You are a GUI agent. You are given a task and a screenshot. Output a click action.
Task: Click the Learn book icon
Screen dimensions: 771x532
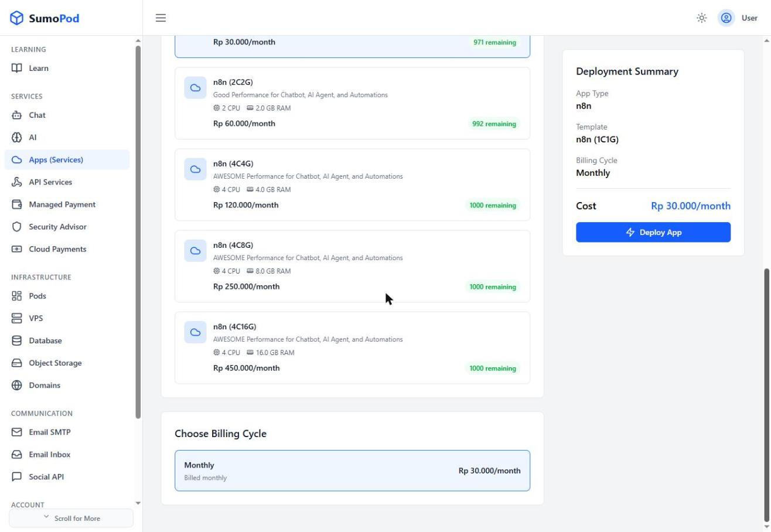[x=17, y=68]
